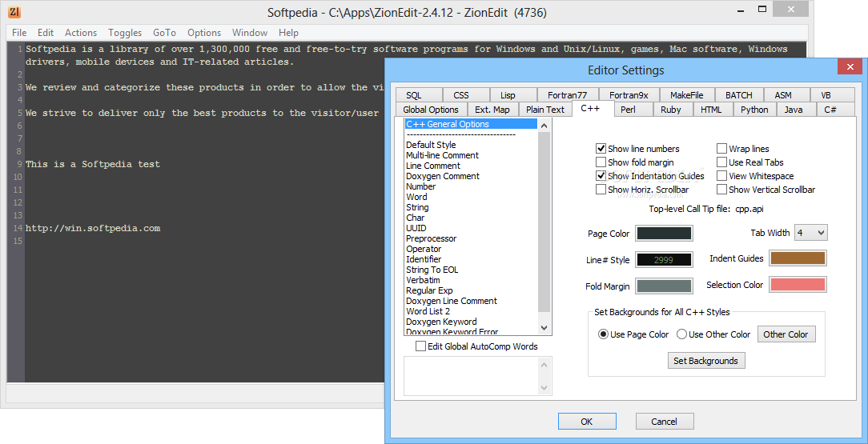
Task: Click AutoComp words box down arrow
Action: (544, 388)
